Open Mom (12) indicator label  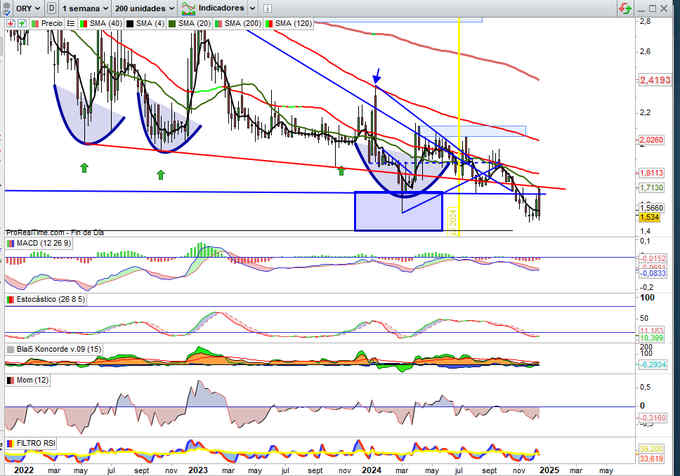point(32,380)
